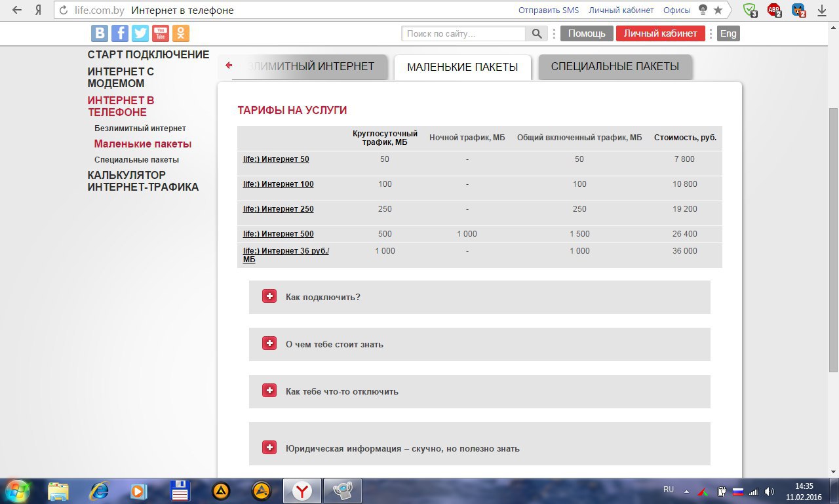Open the Adguard extension icon

[x=749, y=9]
